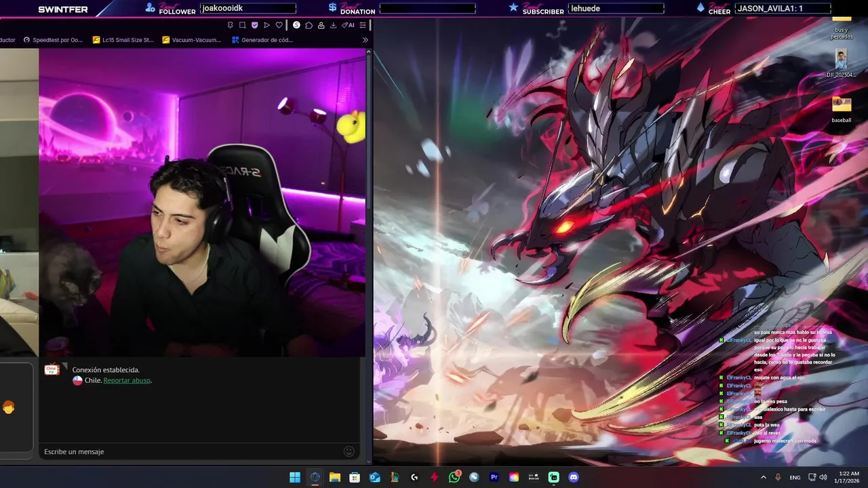Open Discord from the taskbar
Image resolution: width=868 pixels, height=488 pixels.
tap(574, 477)
